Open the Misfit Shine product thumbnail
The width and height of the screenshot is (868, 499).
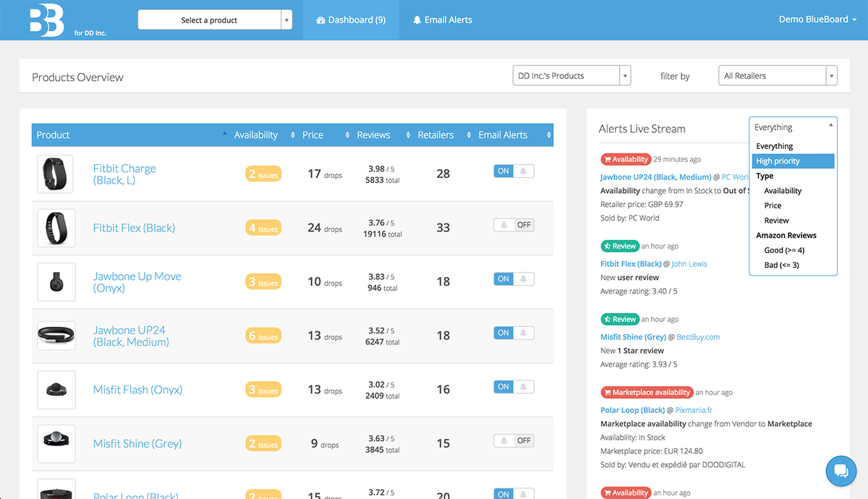[56, 443]
